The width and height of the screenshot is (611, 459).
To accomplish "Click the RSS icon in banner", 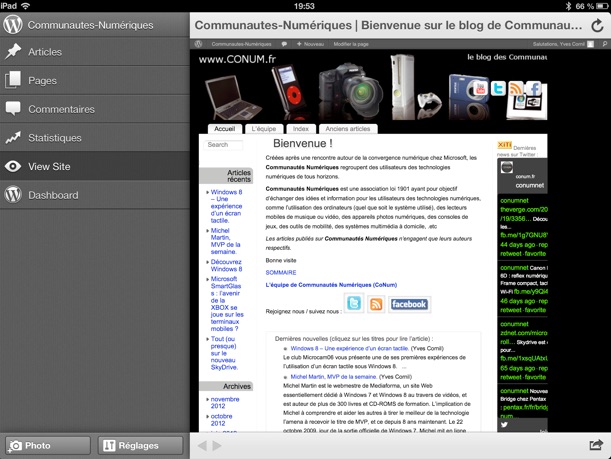I will click(516, 88).
